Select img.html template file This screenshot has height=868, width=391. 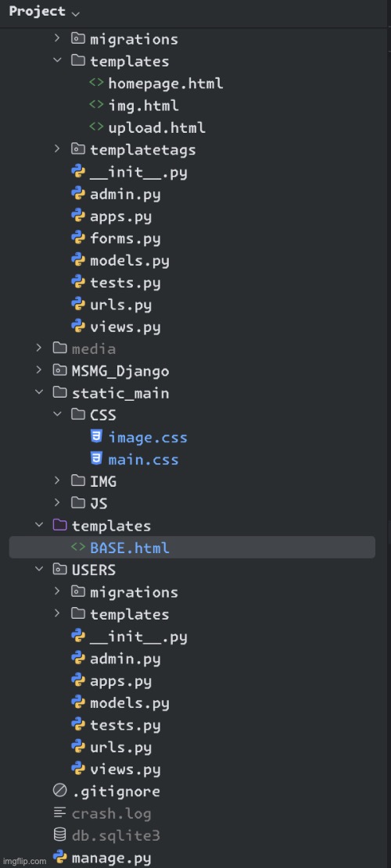(143, 105)
